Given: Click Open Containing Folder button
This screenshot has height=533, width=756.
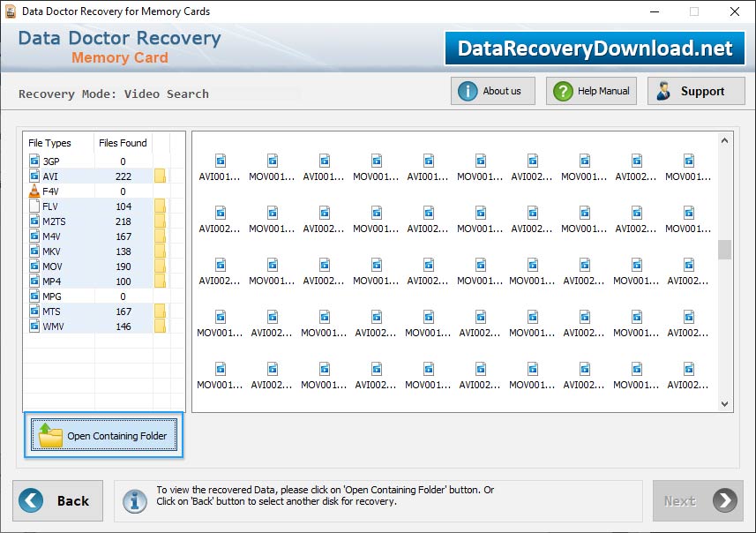Looking at the screenshot, I should [104, 435].
